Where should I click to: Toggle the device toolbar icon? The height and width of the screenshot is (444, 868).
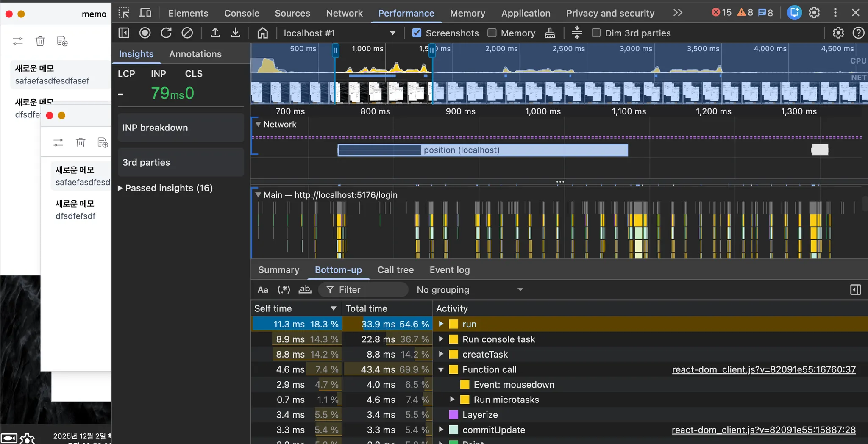[145, 13]
